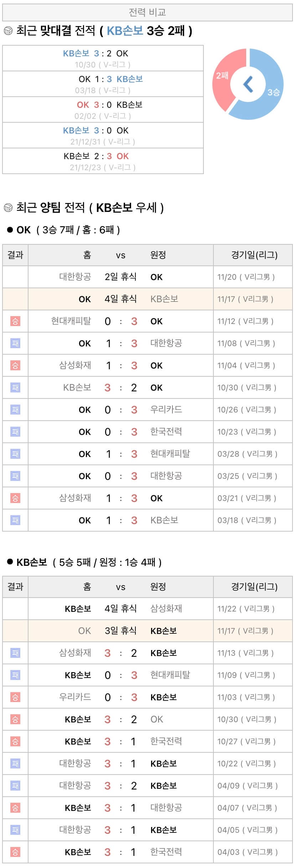Image resolution: width=295 pixels, height=868 pixels.
Task: Click the 패 badge for KB손보's 04/09 match
Action: 15,786
